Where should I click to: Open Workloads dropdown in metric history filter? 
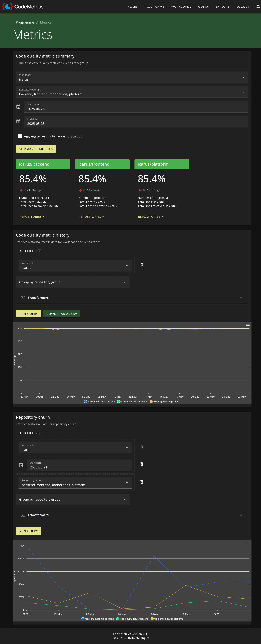[75, 266]
